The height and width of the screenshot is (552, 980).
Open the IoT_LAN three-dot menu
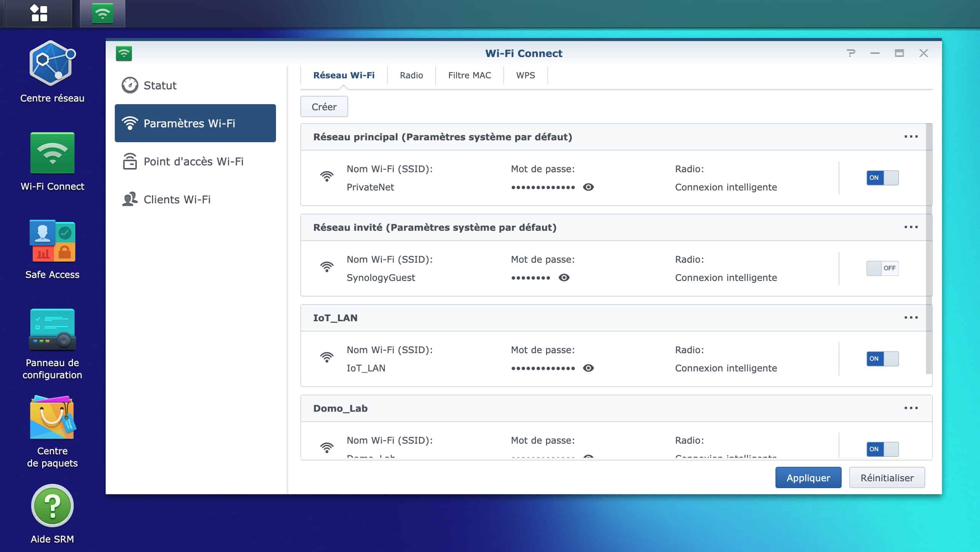click(911, 318)
